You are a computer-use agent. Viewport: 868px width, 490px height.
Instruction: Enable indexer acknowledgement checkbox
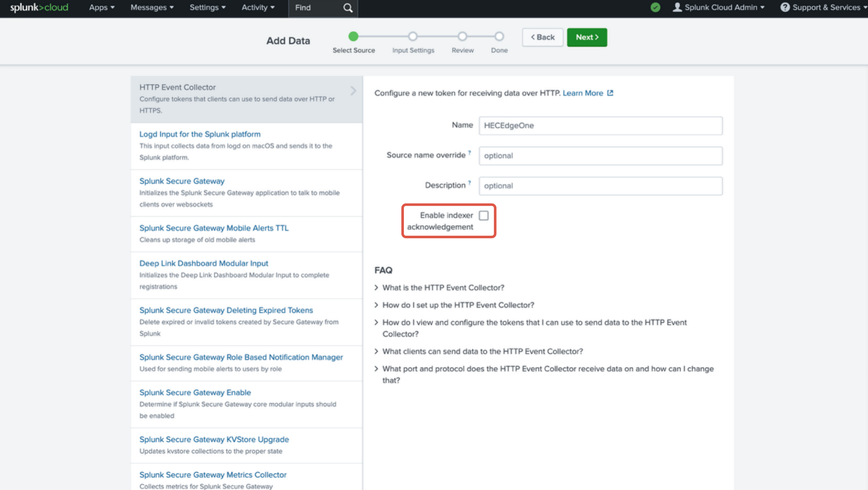coord(484,216)
